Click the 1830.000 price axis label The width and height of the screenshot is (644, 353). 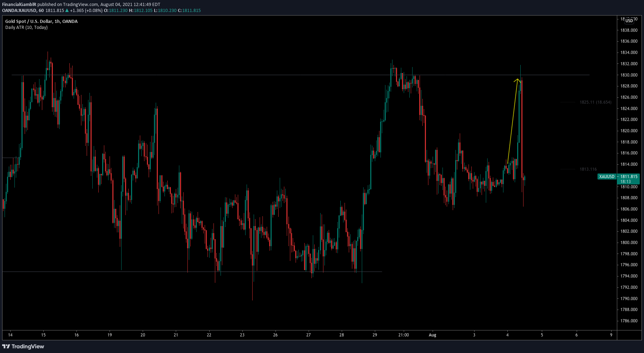[x=629, y=75]
